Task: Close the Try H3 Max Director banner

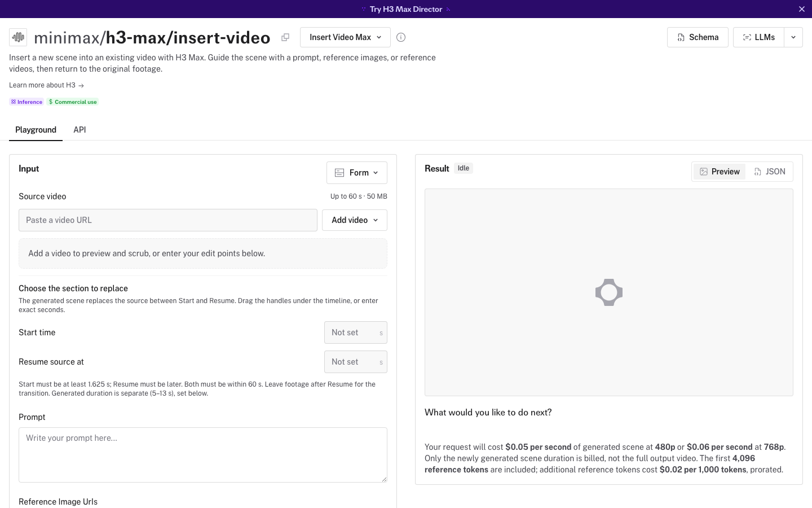Action: click(x=801, y=9)
